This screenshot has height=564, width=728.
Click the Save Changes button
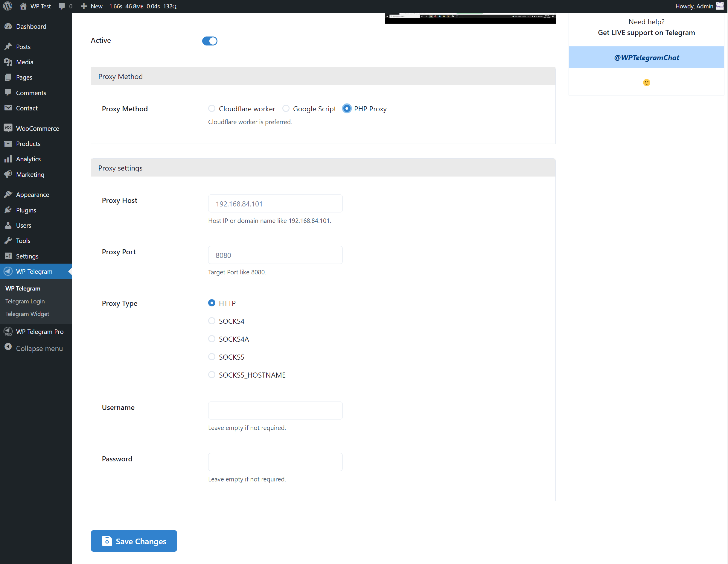(134, 541)
